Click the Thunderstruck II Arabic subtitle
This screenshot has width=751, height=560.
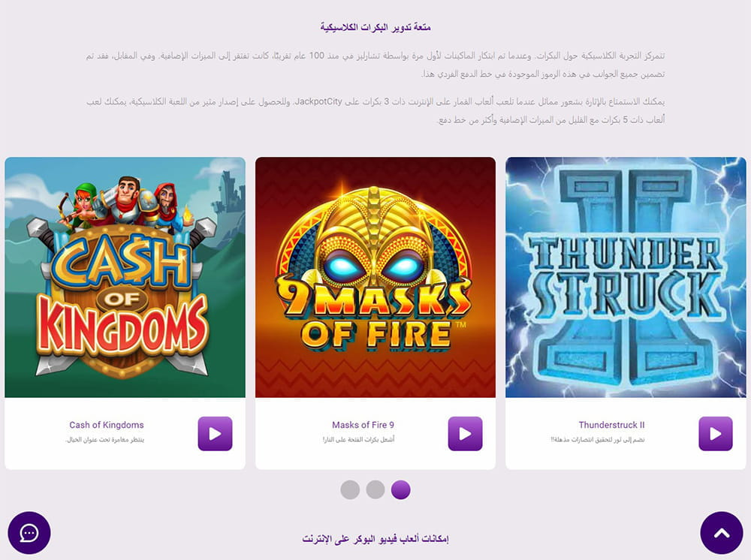(x=598, y=439)
